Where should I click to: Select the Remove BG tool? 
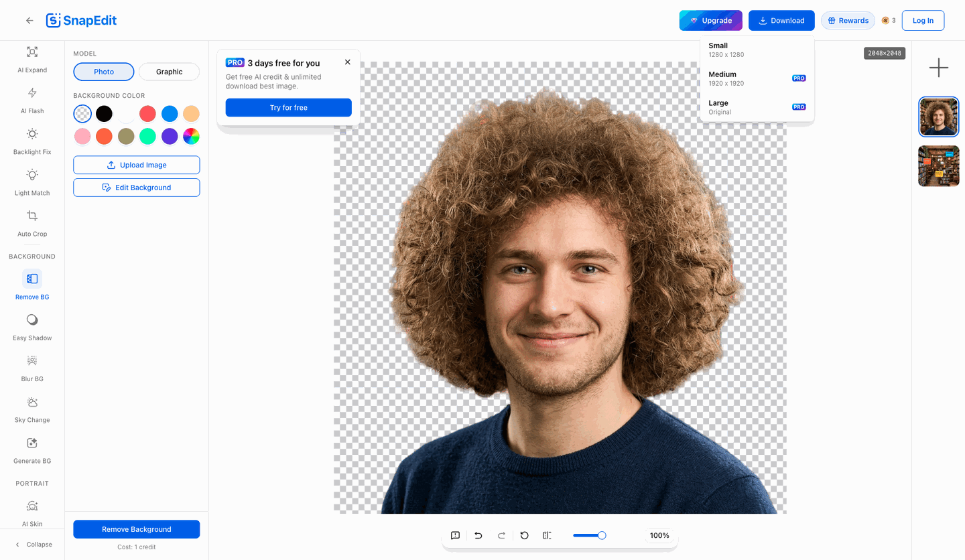[32, 285]
